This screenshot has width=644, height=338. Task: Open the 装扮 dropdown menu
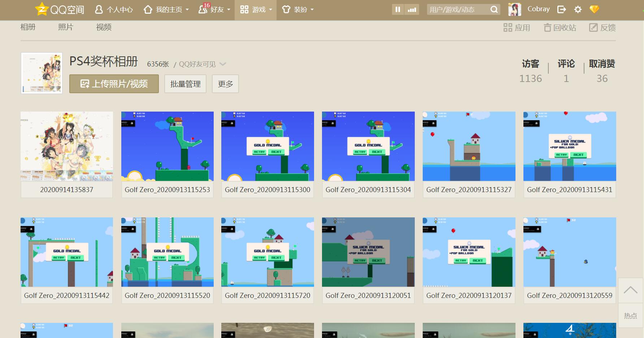[x=298, y=10]
